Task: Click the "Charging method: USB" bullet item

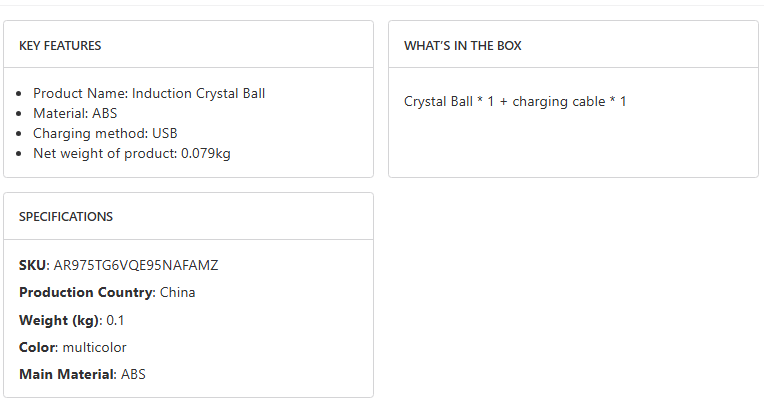Action: tap(105, 133)
